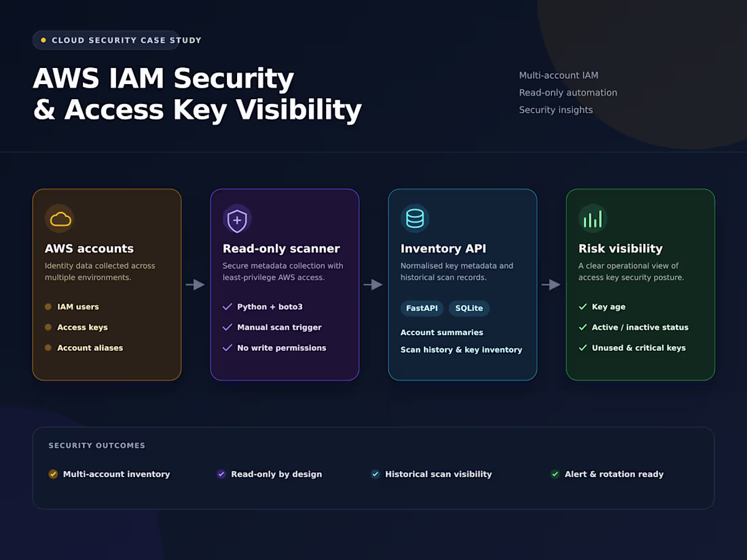747x560 pixels.
Task: Click the bar chart icon above Risk visibility
Action: [593, 219]
